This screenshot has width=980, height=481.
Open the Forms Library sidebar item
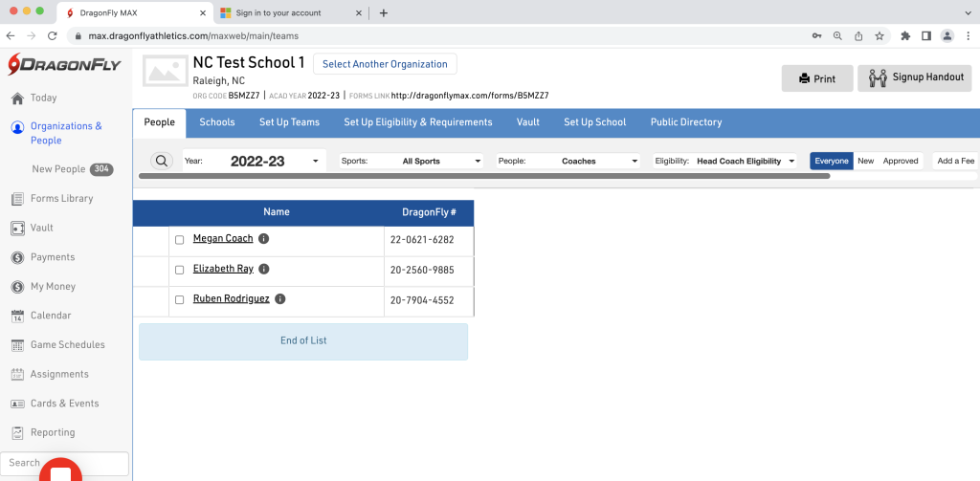tap(61, 199)
